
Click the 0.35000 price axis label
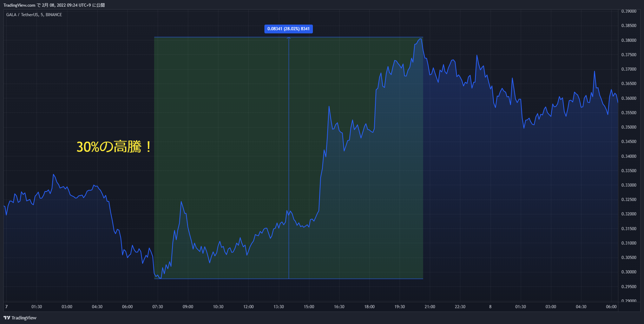pyautogui.click(x=629, y=127)
